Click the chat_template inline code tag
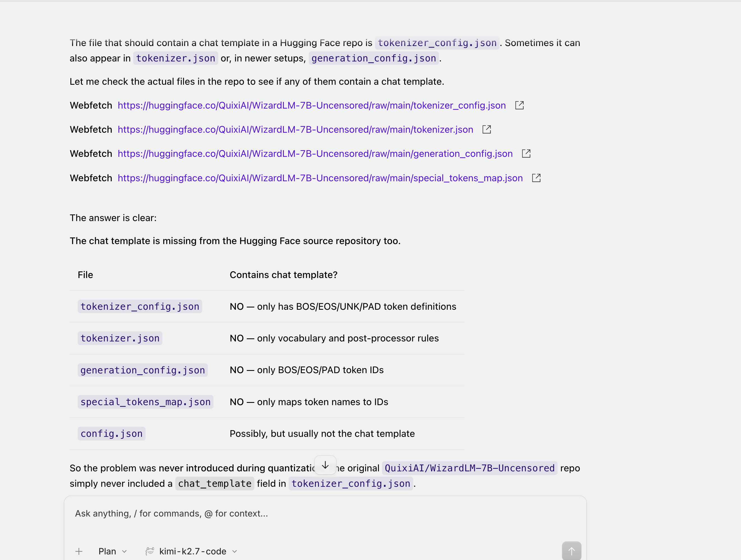The image size is (741, 560). pos(215,484)
